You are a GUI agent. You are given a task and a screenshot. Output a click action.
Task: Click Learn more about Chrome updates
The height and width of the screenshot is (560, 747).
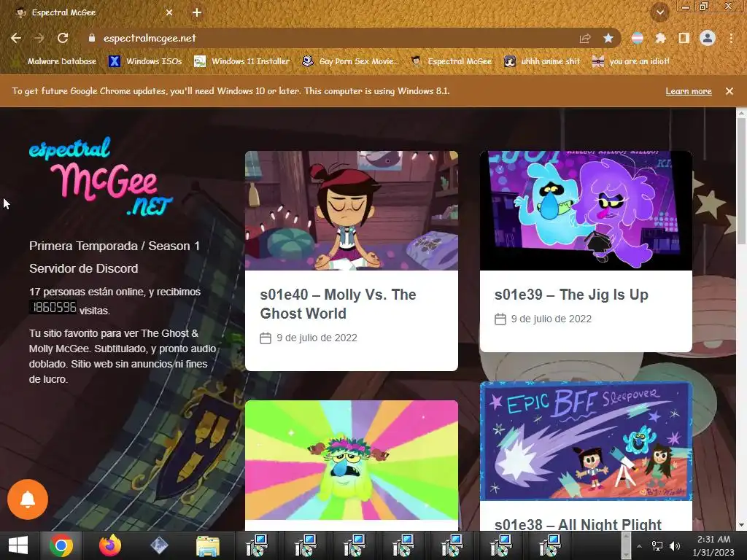(x=689, y=91)
